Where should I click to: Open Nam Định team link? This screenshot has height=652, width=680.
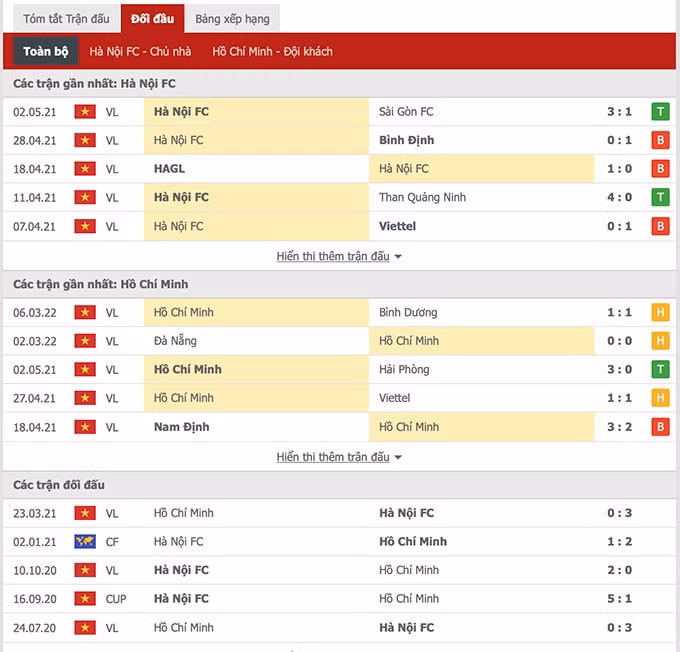(182, 427)
